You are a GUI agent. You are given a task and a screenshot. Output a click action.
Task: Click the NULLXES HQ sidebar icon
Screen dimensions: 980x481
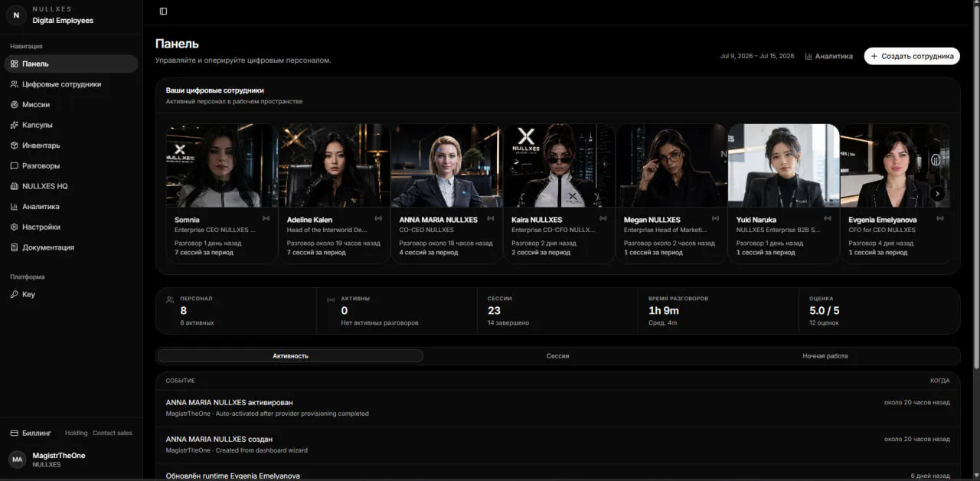[15, 186]
